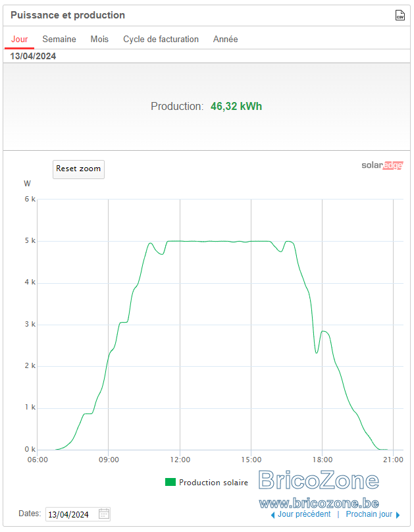This screenshot has width=414, height=532.
Task: Click the curve dip near 18:00
Action: [317, 352]
